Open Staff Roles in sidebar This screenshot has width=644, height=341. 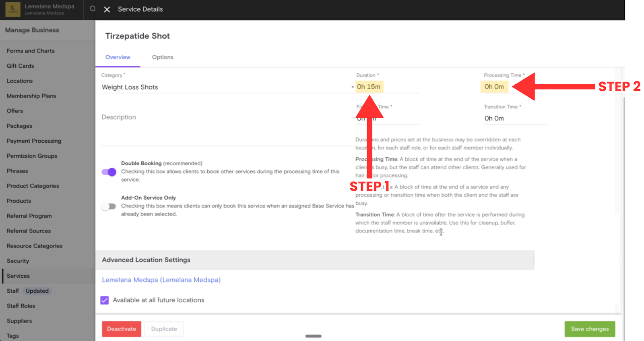click(x=21, y=306)
